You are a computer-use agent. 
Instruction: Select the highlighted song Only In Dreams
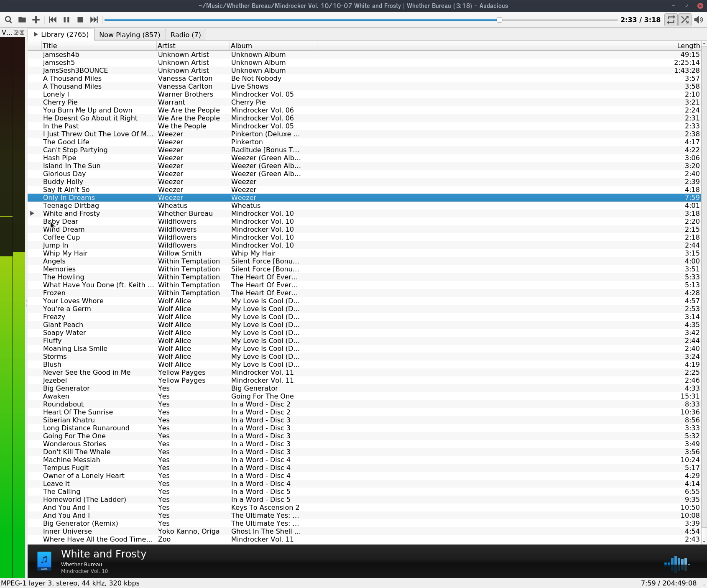364,197
